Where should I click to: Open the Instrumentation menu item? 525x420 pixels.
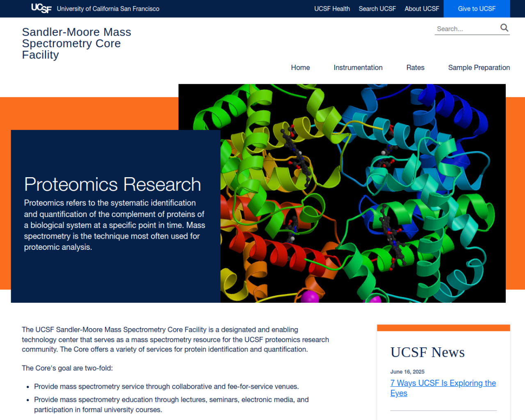(x=358, y=68)
